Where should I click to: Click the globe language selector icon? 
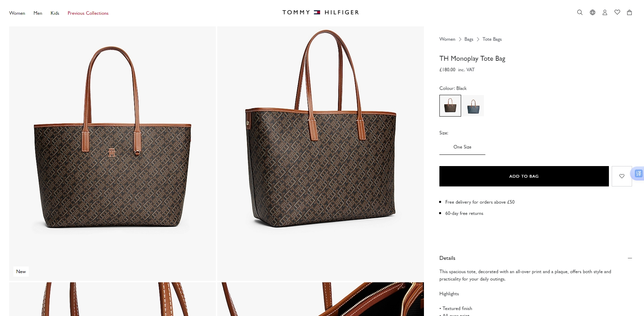pyautogui.click(x=592, y=12)
